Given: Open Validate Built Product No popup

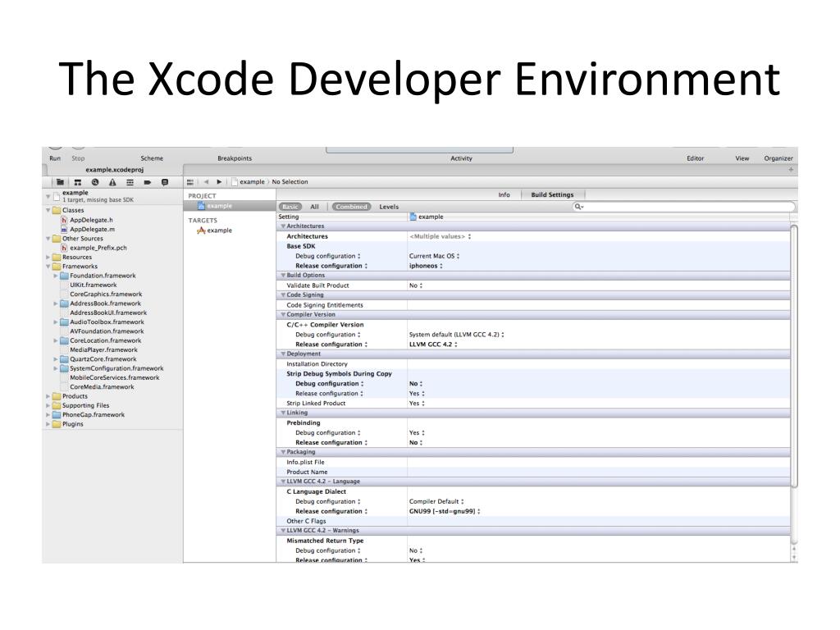Looking at the screenshot, I should coord(416,285).
